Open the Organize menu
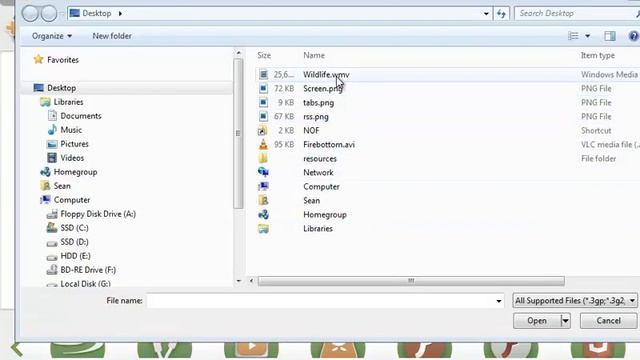Screen dimensions: 640x360 tap(52, 36)
